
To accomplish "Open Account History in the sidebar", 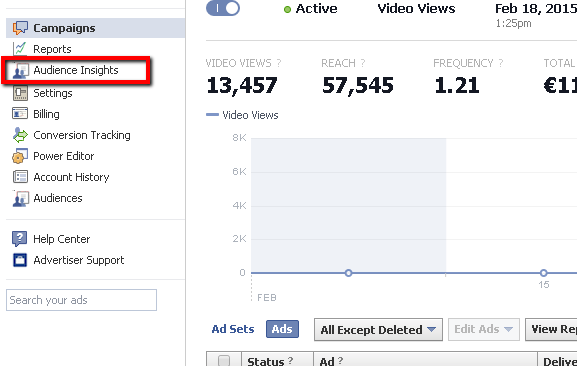I will (x=71, y=177).
